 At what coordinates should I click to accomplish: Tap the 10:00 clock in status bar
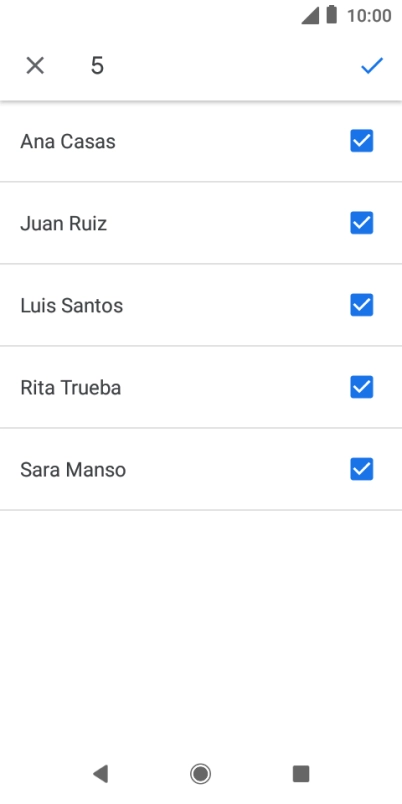click(x=369, y=15)
